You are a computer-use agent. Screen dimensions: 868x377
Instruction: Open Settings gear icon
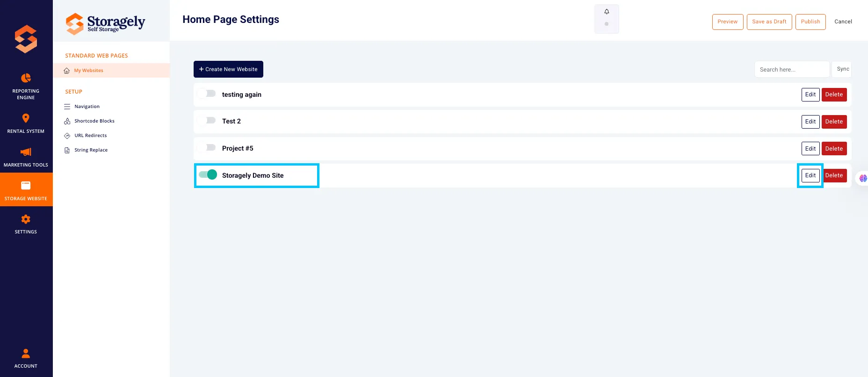tap(26, 219)
